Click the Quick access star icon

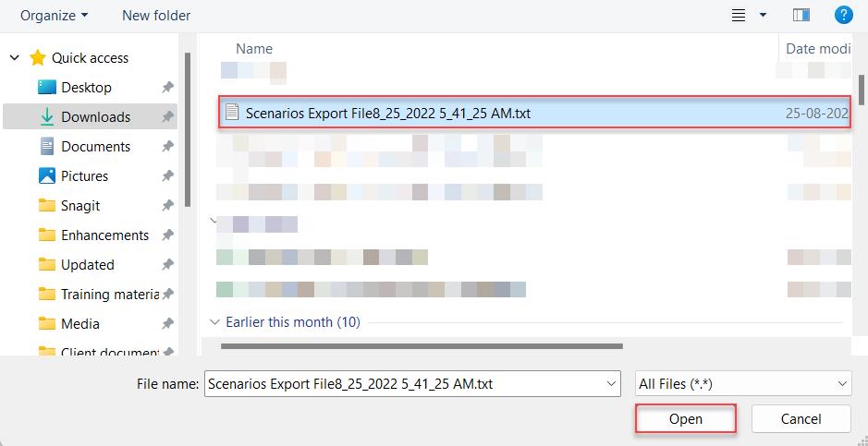coord(38,58)
